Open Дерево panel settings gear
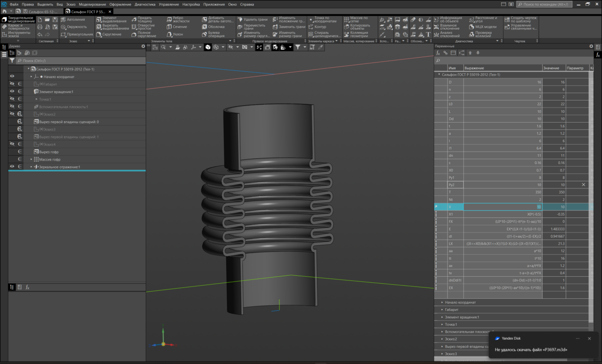 143,46
